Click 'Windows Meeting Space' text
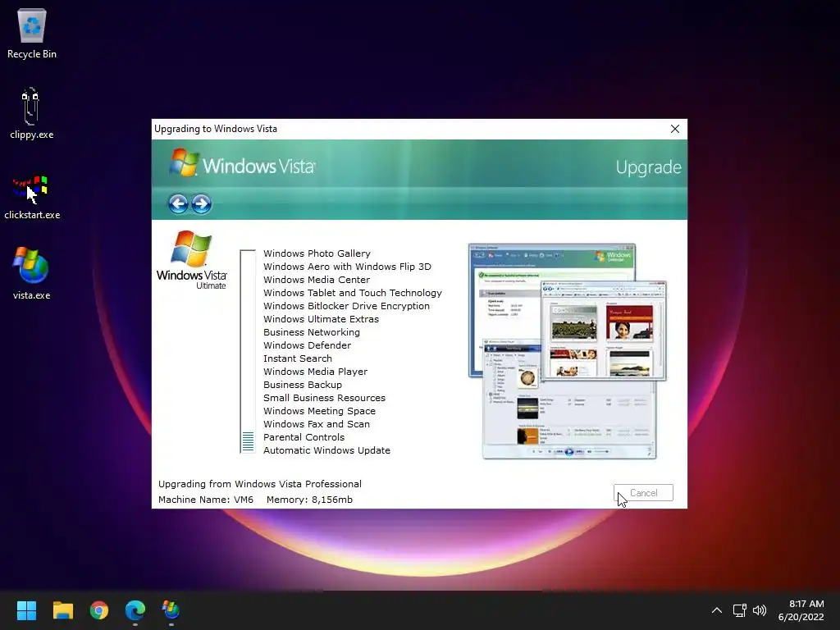Viewport: 840px width, 630px height. pos(319,411)
